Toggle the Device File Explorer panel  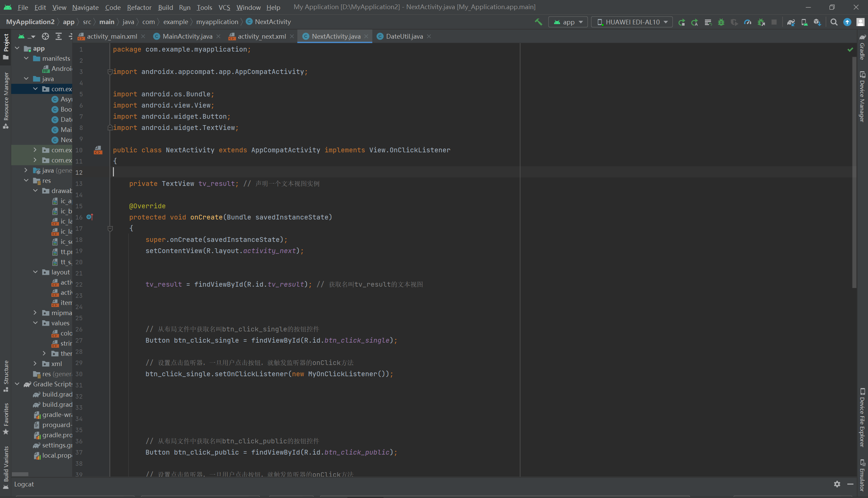(862, 418)
